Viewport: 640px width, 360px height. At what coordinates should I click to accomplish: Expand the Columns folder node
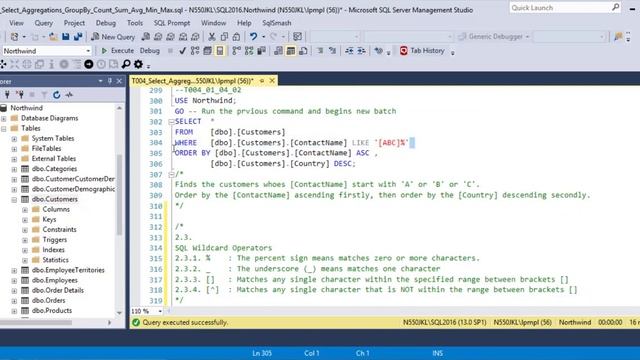(x=25, y=210)
